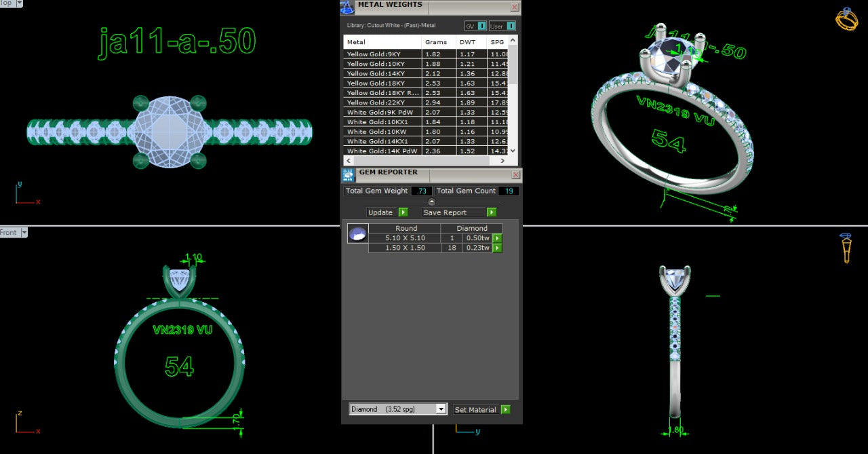The image size is (868, 454).
Task: Click Update button in Gem Reporter
Action: tap(380, 212)
